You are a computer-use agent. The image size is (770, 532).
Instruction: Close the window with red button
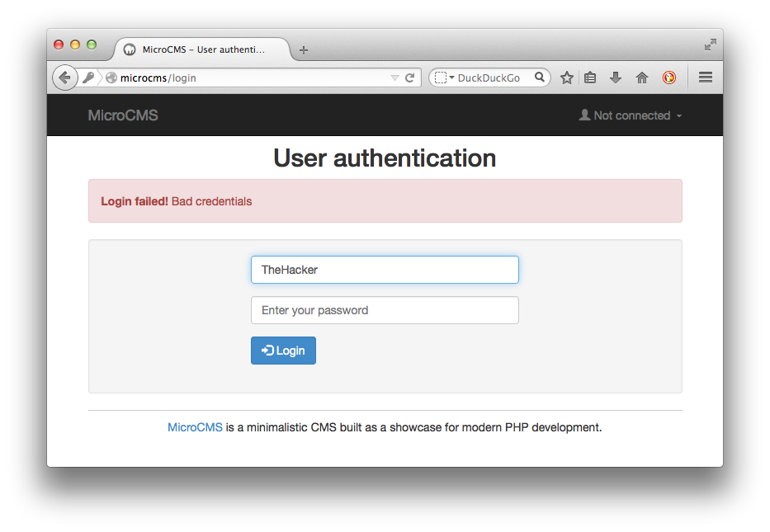(59, 45)
